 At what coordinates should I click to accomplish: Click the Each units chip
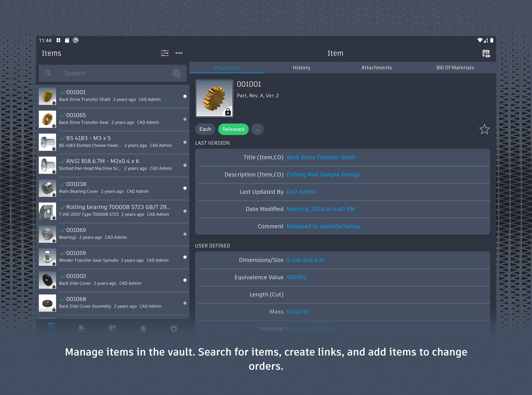tap(205, 129)
